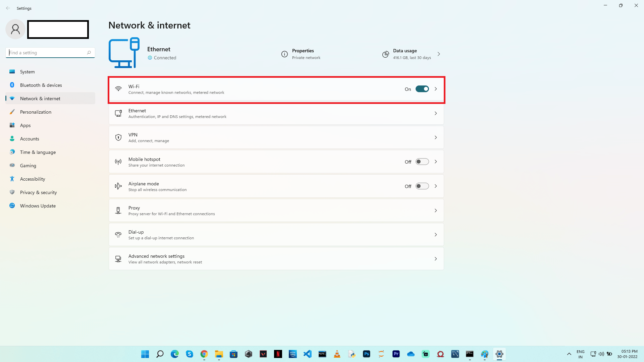
Task: Open VLC media player from taskbar
Action: point(337,354)
